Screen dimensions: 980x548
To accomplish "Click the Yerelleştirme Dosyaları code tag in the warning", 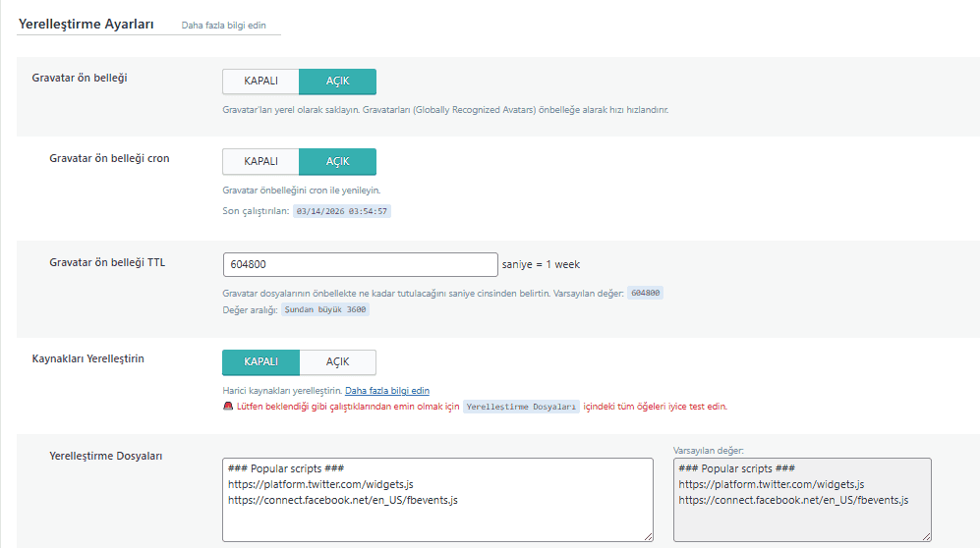I will click(521, 407).
